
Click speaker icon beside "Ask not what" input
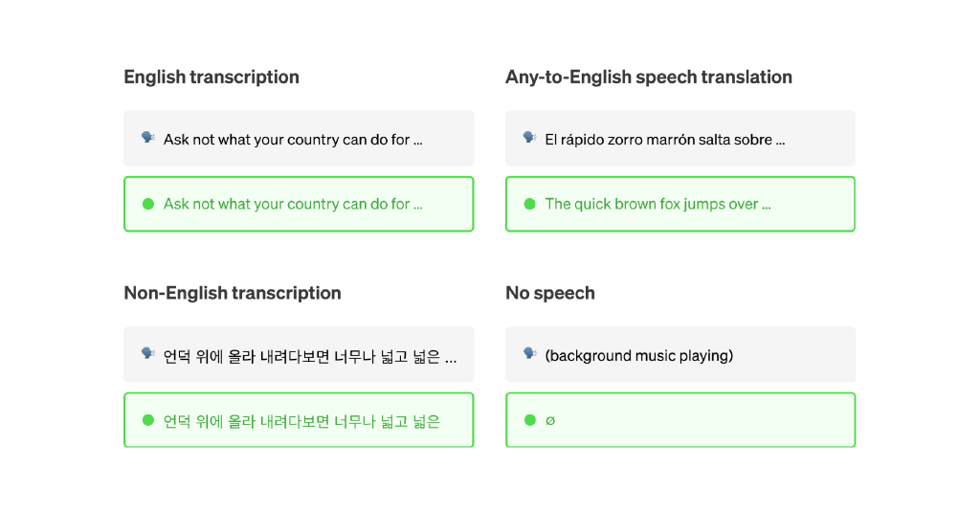click(148, 138)
